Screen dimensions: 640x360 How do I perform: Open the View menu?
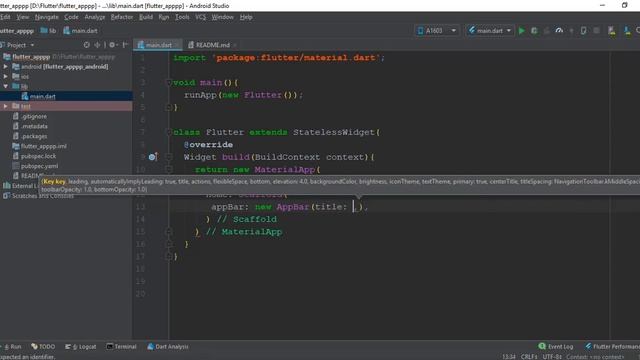[x=23, y=17]
